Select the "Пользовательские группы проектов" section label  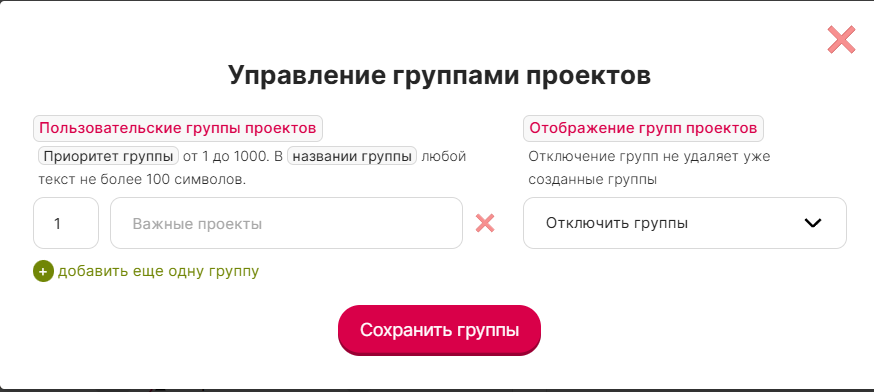pyautogui.click(x=178, y=129)
